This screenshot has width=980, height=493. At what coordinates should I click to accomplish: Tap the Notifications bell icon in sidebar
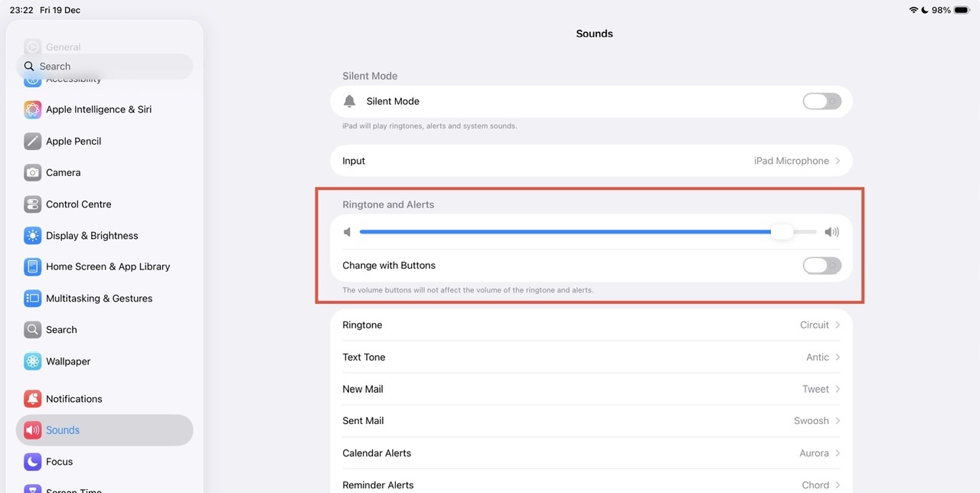coord(32,399)
